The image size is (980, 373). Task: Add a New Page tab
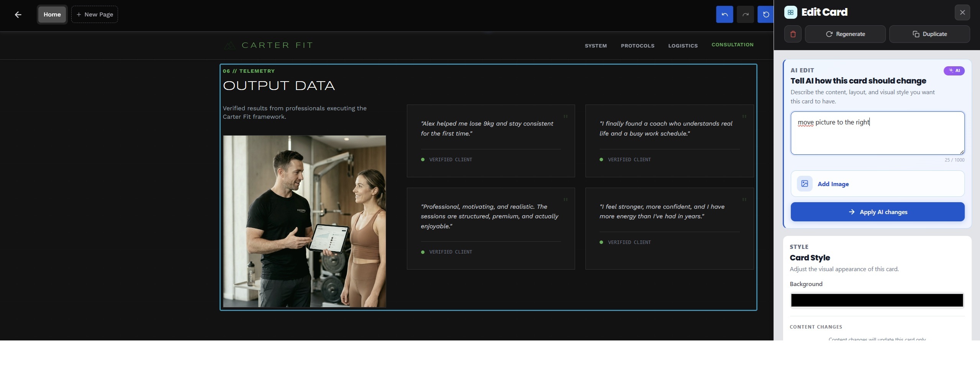[94, 15]
